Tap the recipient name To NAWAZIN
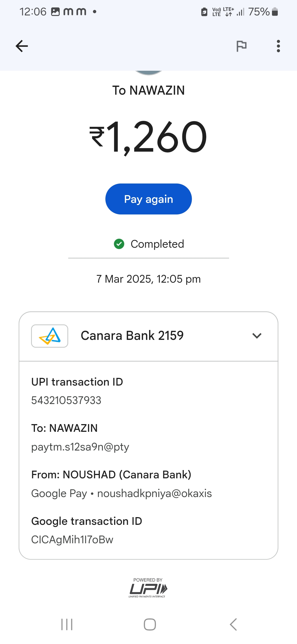 (148, 91)
